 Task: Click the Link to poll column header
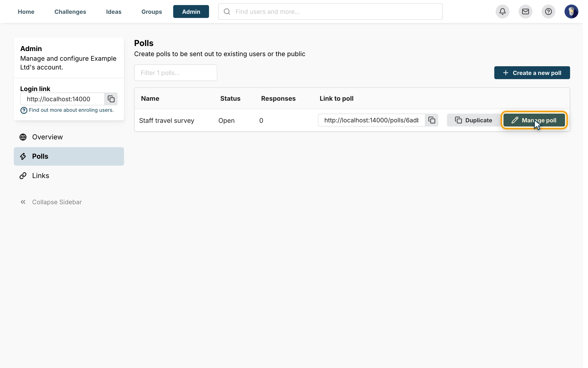[x=336, y=98]
